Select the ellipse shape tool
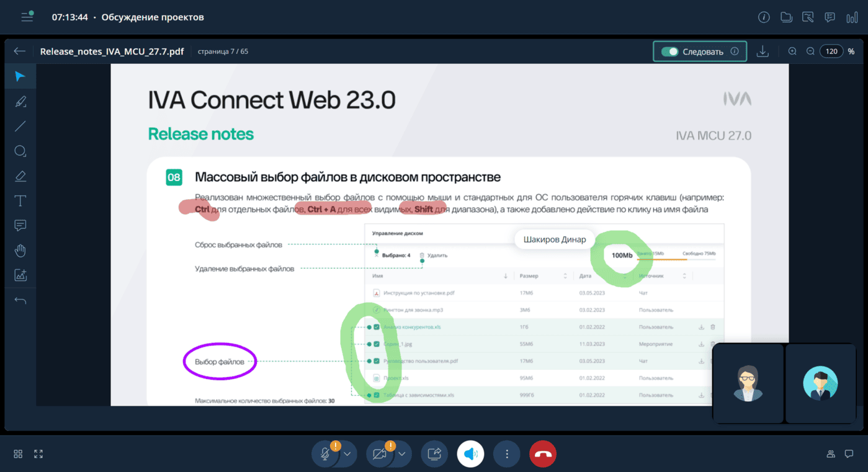Viewport: 868px width, 472px height. tap(20, 151)
